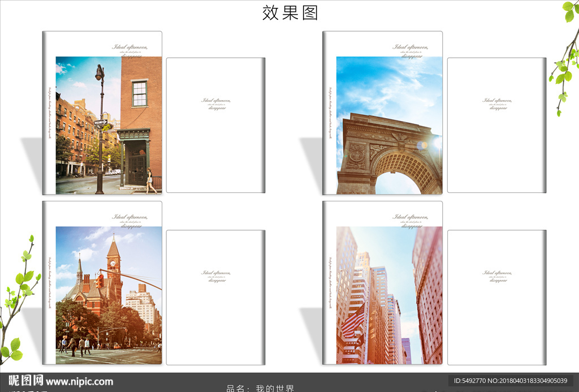The width and height of the screenshot is (579, 392).
Task: Click the 品名: 我的世界 text
Action: tap(260, 388)
